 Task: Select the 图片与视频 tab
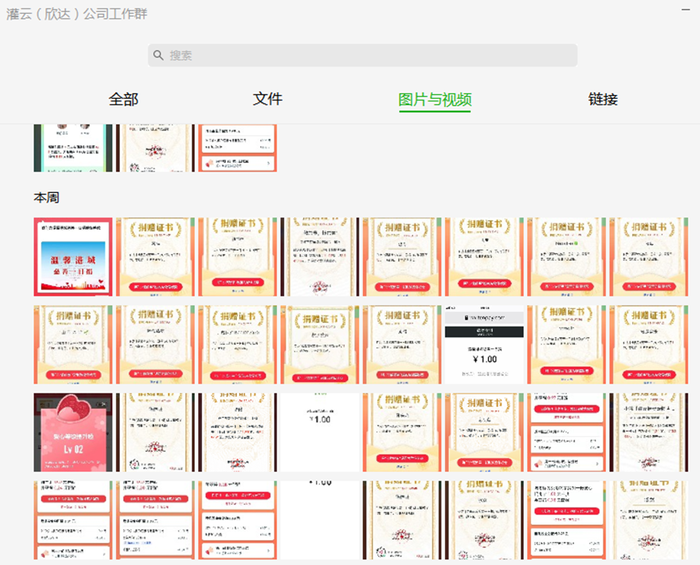click(435, 100)
